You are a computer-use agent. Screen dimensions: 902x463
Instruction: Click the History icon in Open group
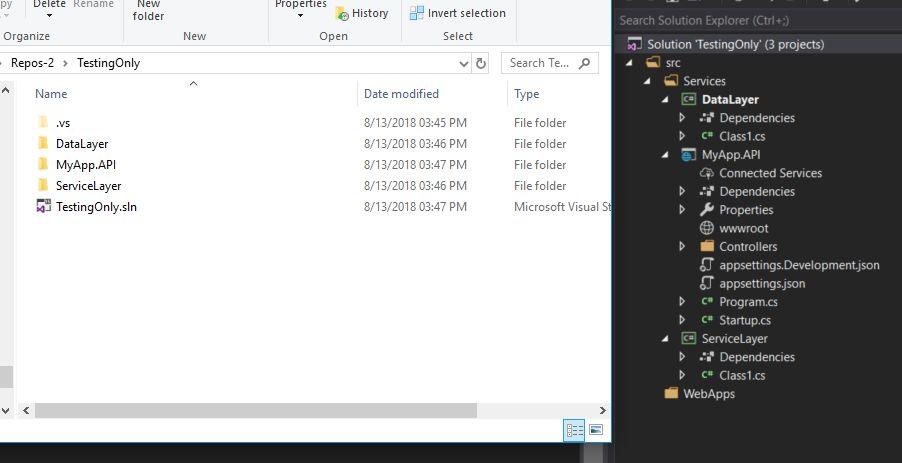coord(342,13)
